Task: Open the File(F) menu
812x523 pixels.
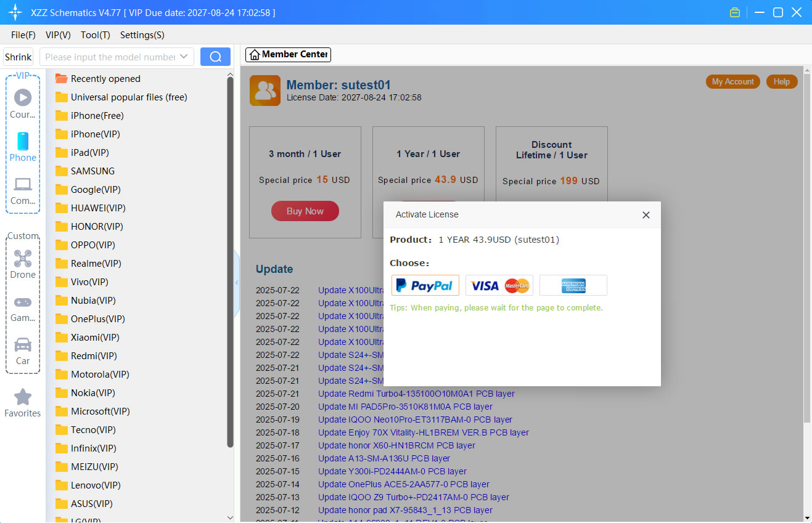Action: 23,35
